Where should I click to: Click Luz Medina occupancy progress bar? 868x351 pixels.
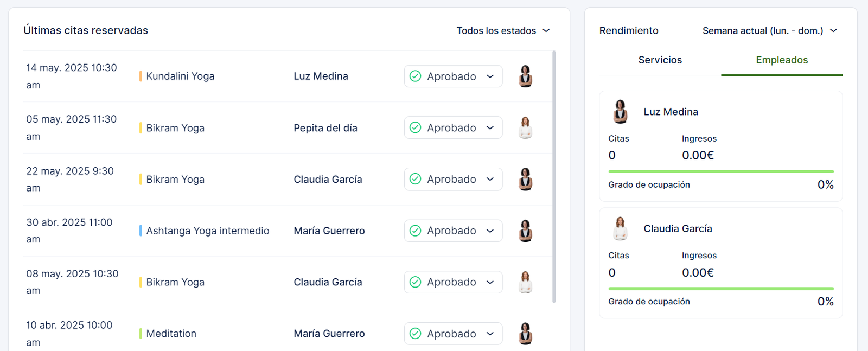(x=720, y=171)
